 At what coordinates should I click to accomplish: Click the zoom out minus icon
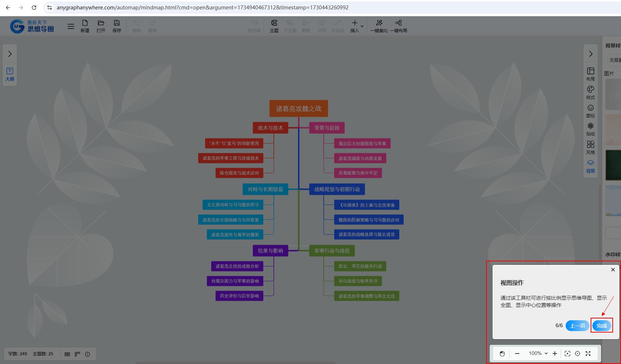point(517,354)
